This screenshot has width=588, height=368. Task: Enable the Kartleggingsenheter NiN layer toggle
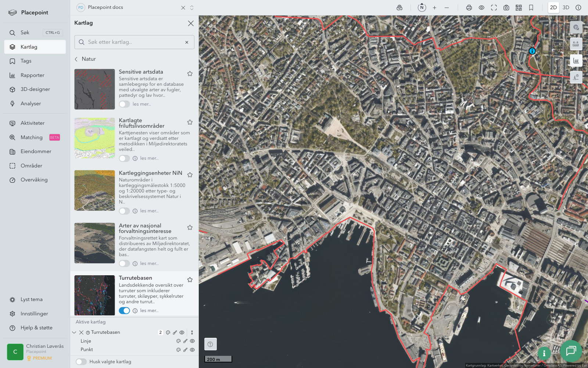click(124, 211)
